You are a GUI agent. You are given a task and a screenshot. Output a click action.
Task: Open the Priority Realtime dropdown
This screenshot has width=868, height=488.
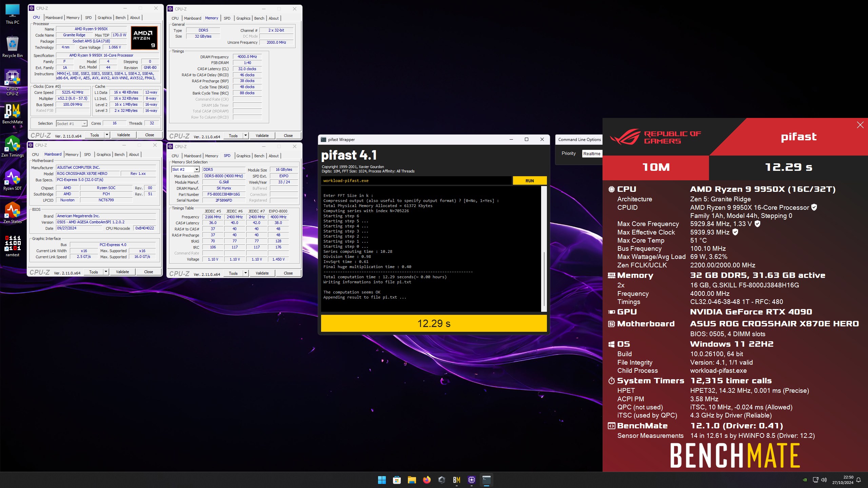[592, 154]
